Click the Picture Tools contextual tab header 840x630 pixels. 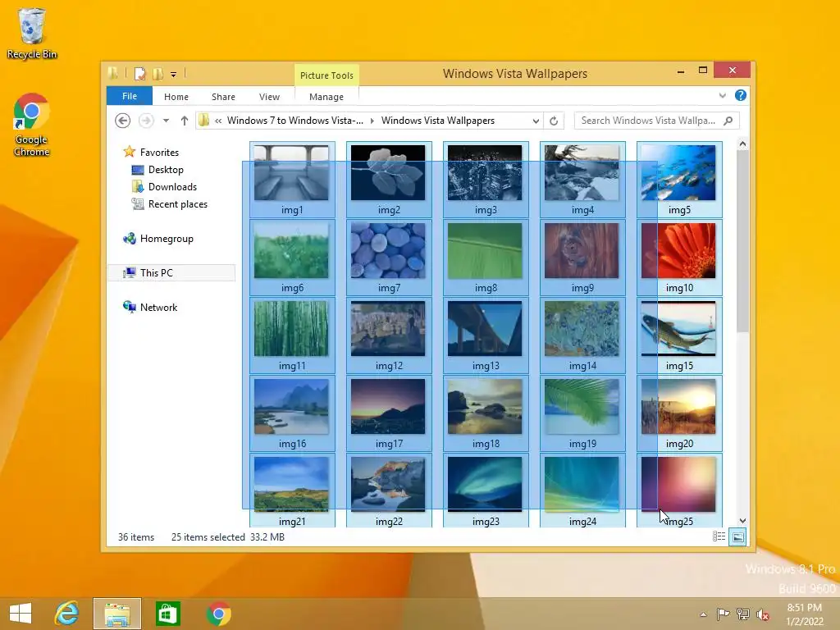point(326,75)
